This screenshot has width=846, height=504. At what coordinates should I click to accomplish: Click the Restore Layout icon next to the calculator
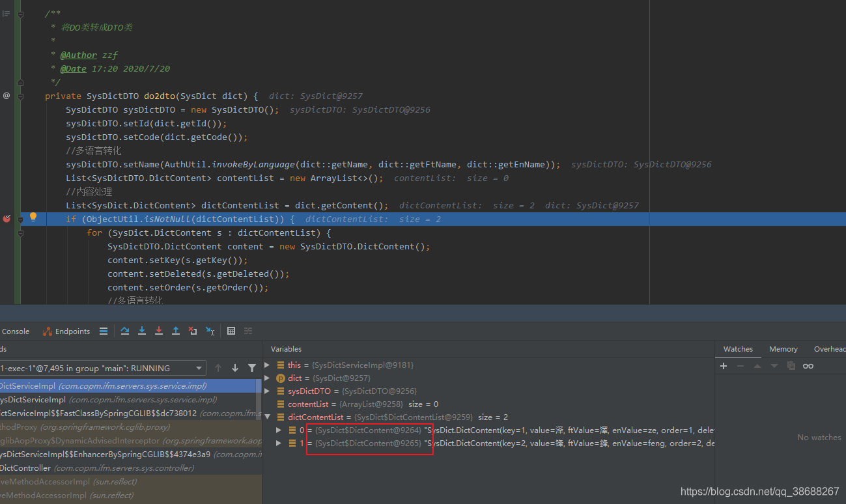click(x=248, y=331)
